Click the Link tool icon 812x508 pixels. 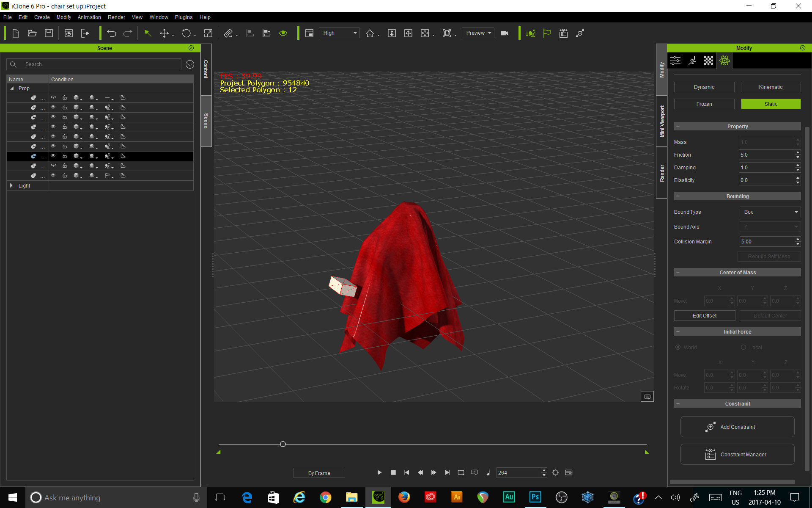tap(228, 33)
